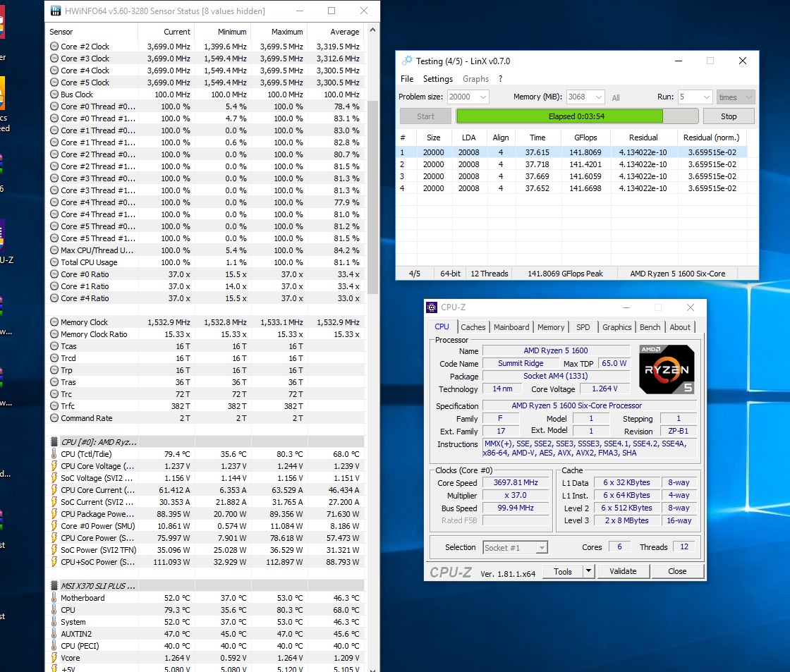Screen dimensions: 790x672
Task: Open the File menu in LinX
Action: 406,78
